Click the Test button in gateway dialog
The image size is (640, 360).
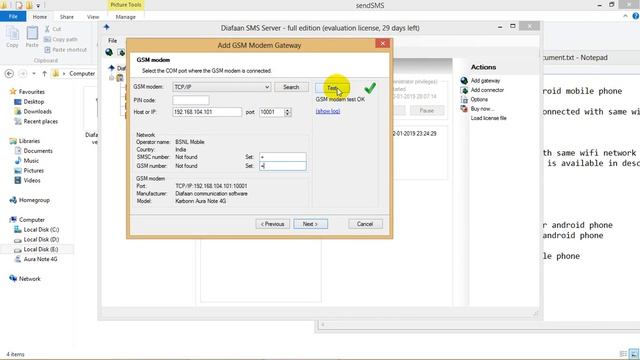click(x=332, y=88)
